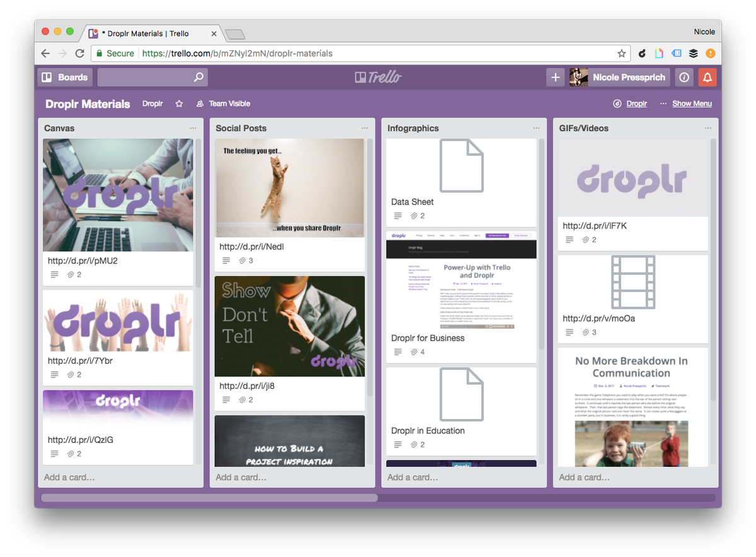
Task: Click the Droplr Materials board title
Action: pyautogui.click(x=88, y=104)
